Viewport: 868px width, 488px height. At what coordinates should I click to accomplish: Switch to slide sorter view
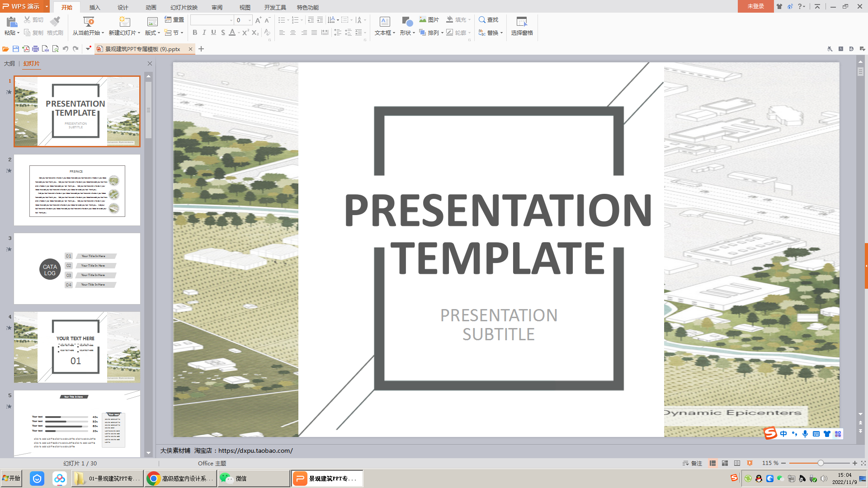click(725, 463)
